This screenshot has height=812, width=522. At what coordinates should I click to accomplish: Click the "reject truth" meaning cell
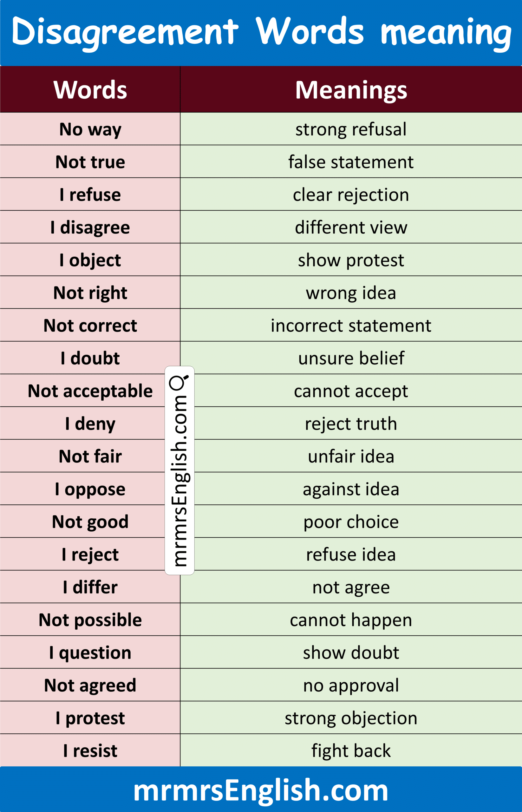pos(351,424)
